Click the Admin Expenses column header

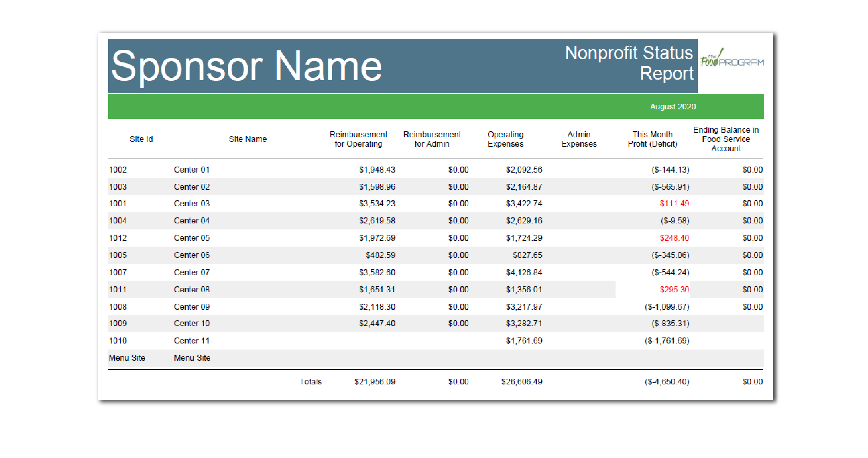(579, 139)
